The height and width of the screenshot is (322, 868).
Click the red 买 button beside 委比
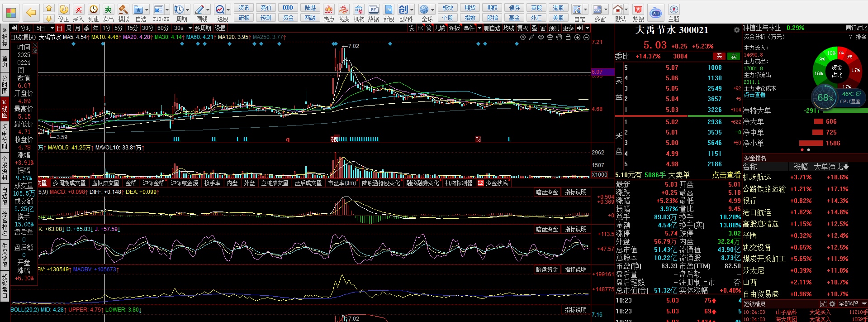pos(718,56)
